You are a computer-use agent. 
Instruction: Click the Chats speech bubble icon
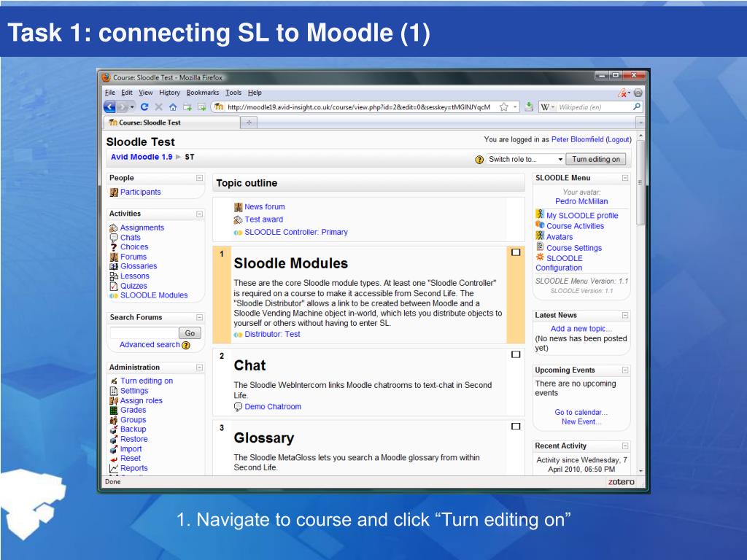click(x=114, y=238)
